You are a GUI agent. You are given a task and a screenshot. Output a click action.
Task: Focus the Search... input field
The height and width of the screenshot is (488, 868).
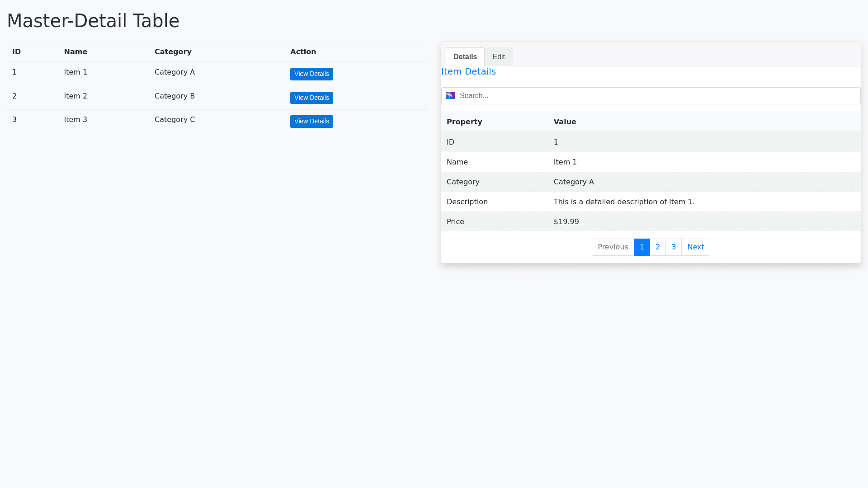point(656,96)
